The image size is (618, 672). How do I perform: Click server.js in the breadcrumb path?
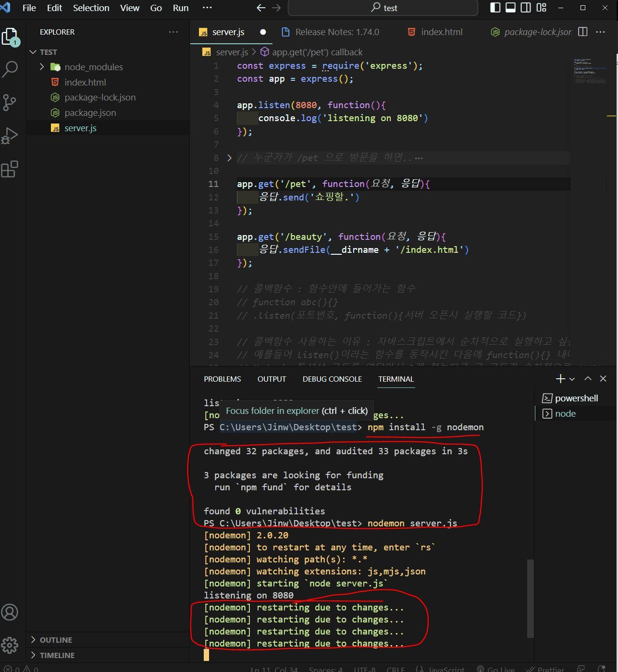232,52
